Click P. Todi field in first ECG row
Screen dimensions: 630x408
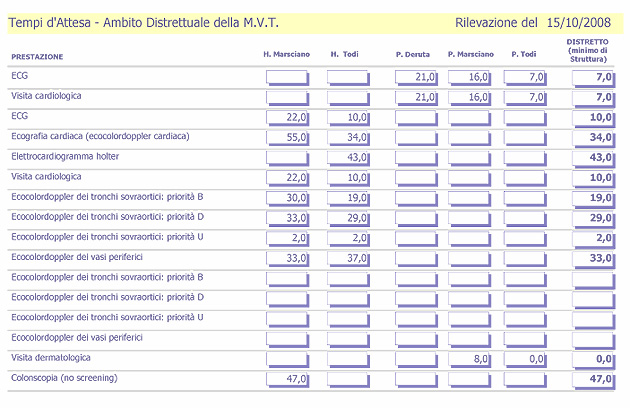[x=526, y=77]
